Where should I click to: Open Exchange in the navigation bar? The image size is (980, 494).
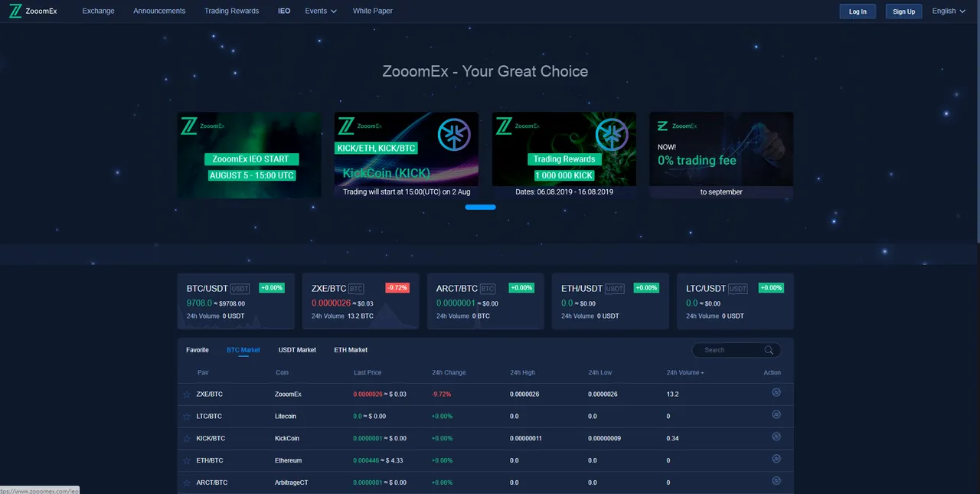coord(98,11)
